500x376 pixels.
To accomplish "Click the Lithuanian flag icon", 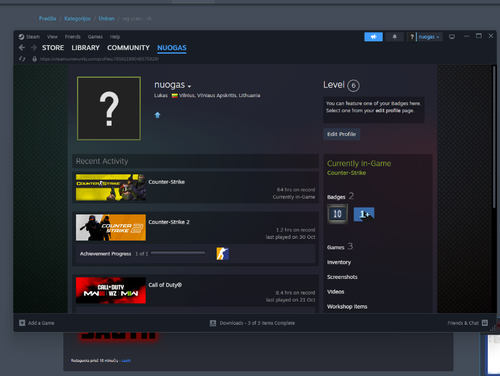I will (x=174, y=96).
